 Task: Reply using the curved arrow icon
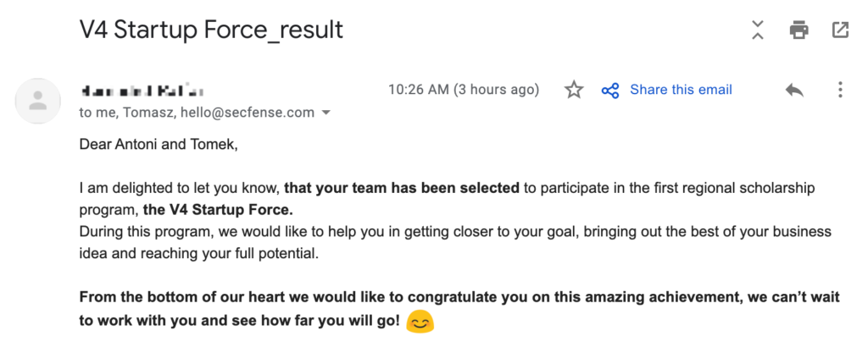pyautogui.click(x=794, y=90)
